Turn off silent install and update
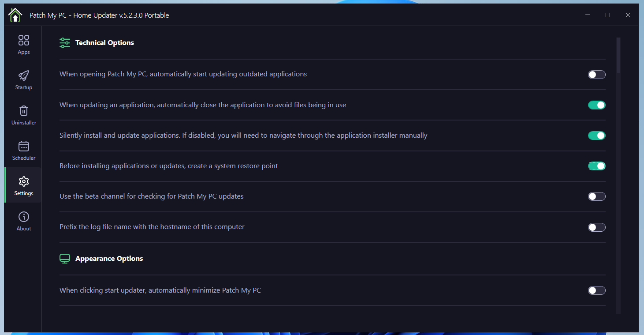This screenshot has width=644, height=335. point(596,136)
